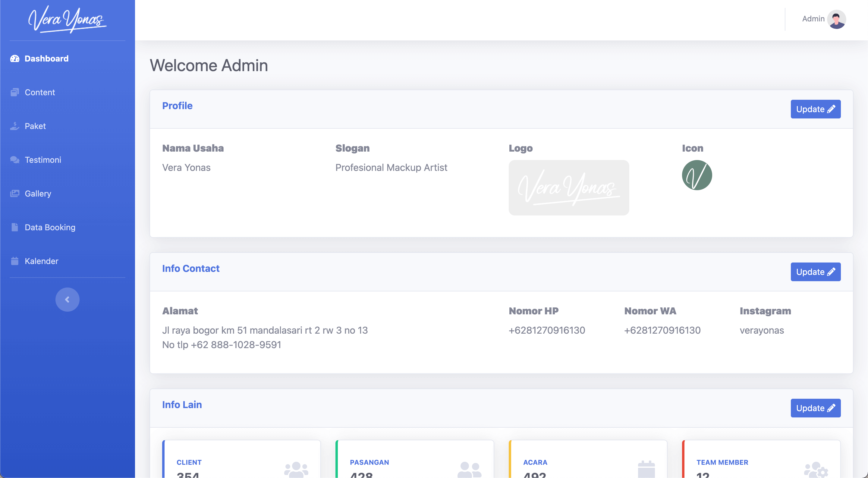Click the 'Vera Yonas' business name value
The width and height of the screenshot is (868, 478).
click(x=186, y=167)
